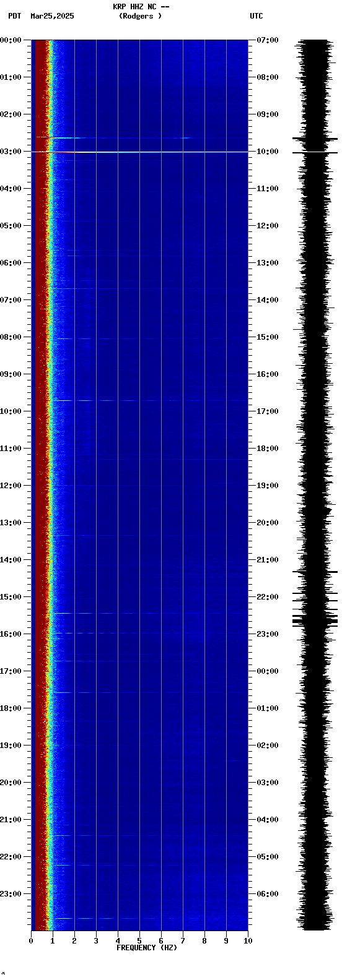Click the 2 Hz frequency axis label
The height and width of the screenshot is (980, 342).
74,941
